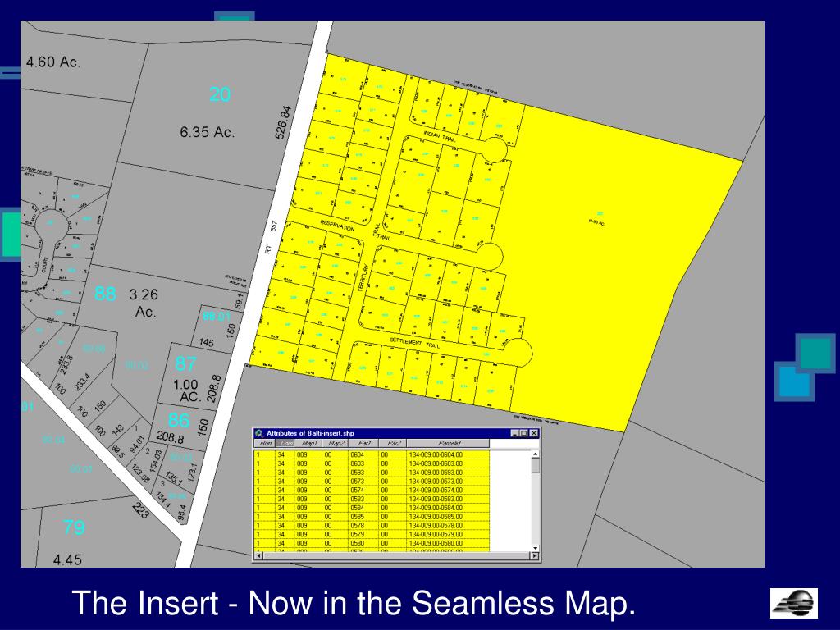
Task: Select the Map2 column header
Action: point(336,444)
